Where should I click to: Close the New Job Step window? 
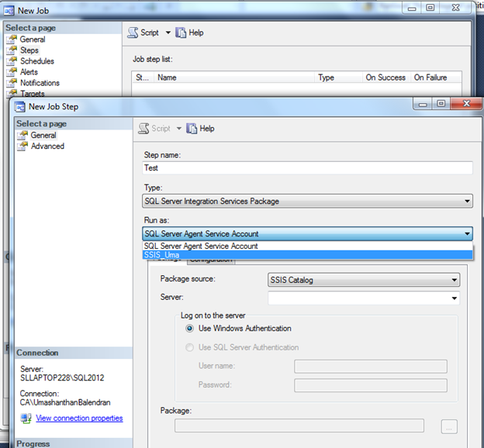point(466,104)
